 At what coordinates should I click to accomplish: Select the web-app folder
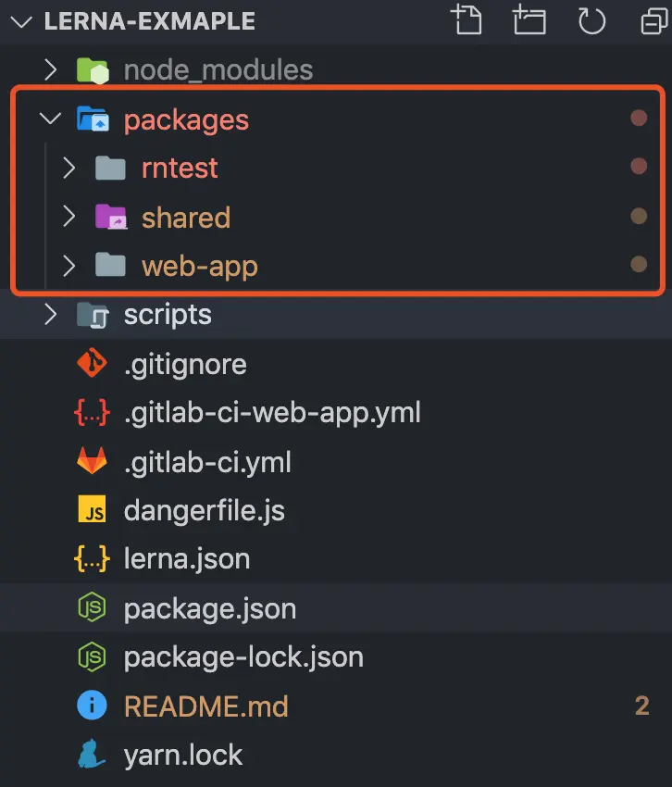pos(199,267)
